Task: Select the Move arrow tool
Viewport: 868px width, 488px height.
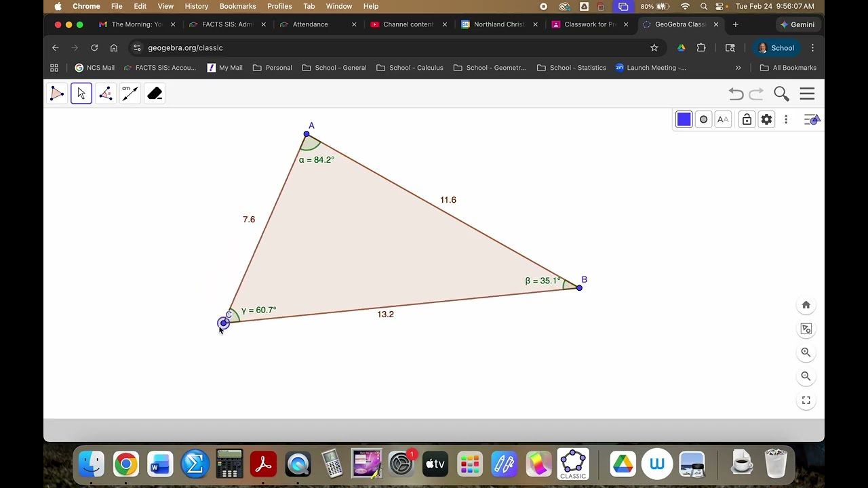Action: (x=81, y=94)
